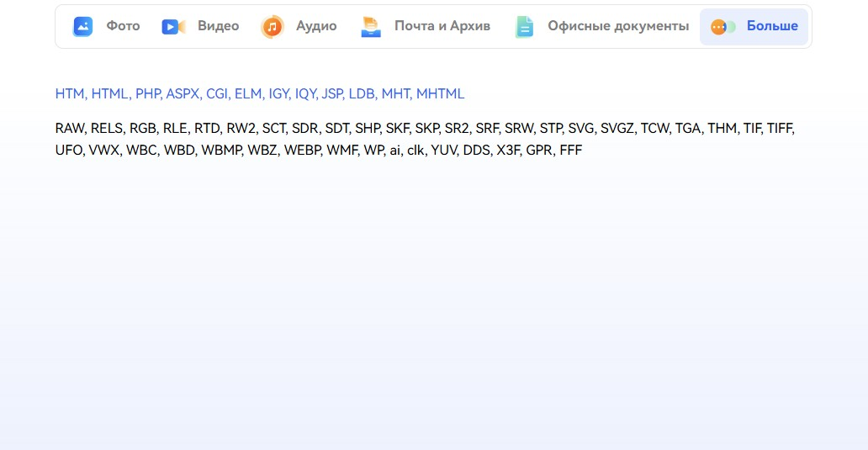Click the RLE format text

point(175,129)
